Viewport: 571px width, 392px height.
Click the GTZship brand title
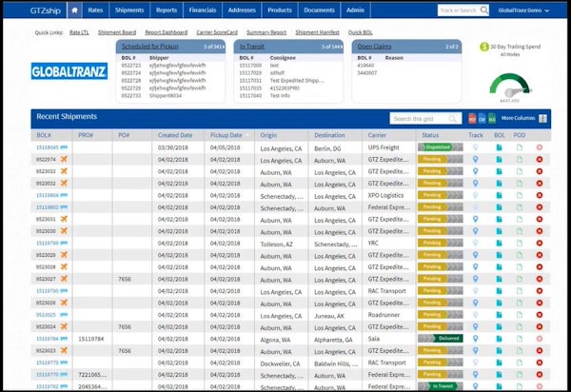[x=46, y=10]
